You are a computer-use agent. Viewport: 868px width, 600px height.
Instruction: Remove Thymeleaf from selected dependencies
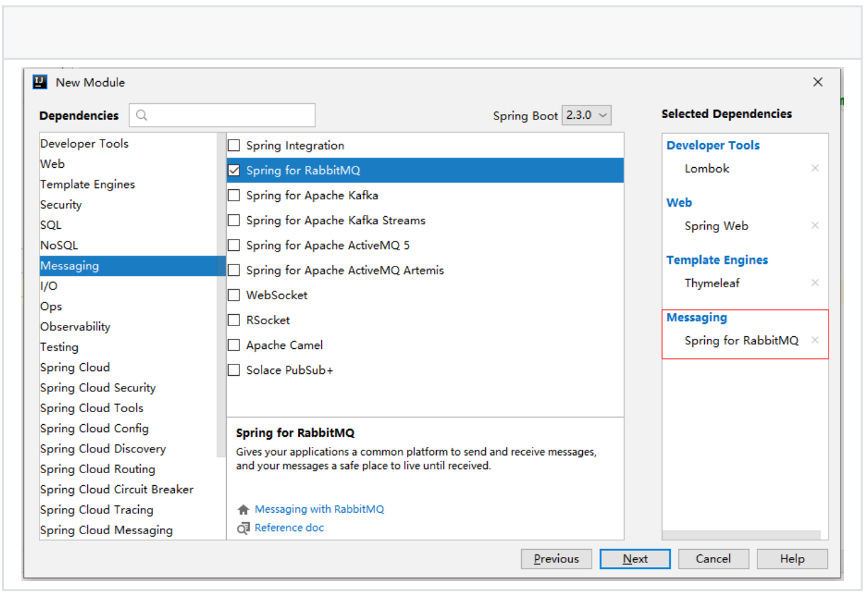click(815, 283)
